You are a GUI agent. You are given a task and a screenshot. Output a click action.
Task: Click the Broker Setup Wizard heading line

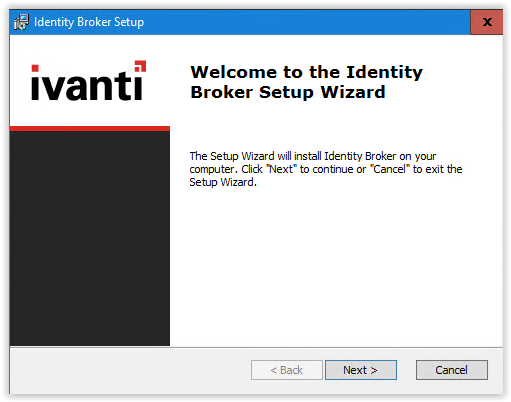tap(288, 92)
